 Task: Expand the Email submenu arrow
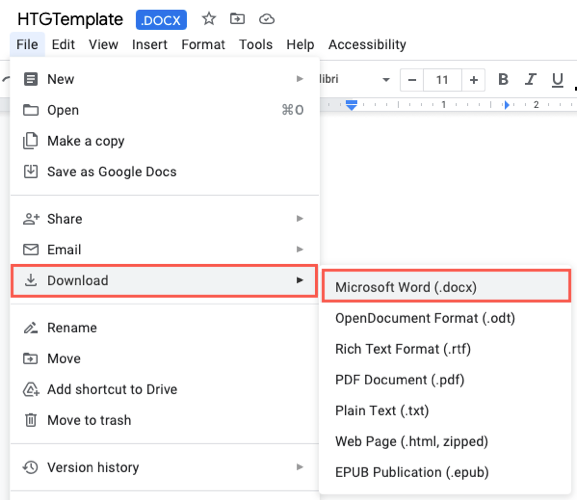pyautogui.click(x=300, y=249)
